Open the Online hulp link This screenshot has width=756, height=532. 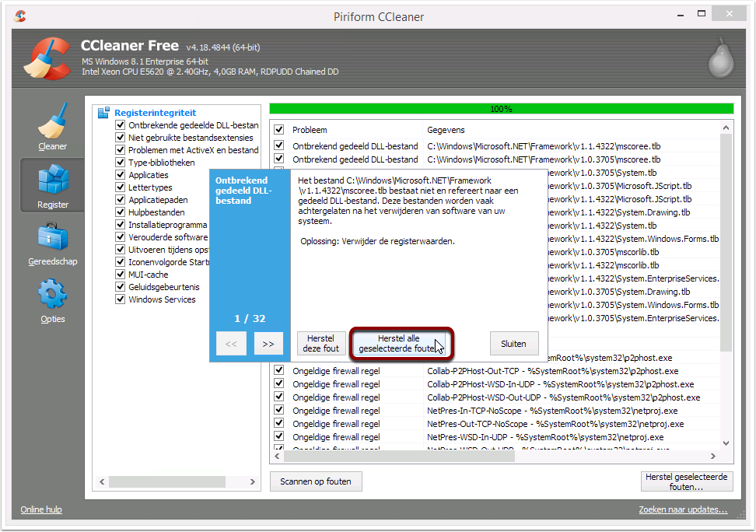coord(41,509)
